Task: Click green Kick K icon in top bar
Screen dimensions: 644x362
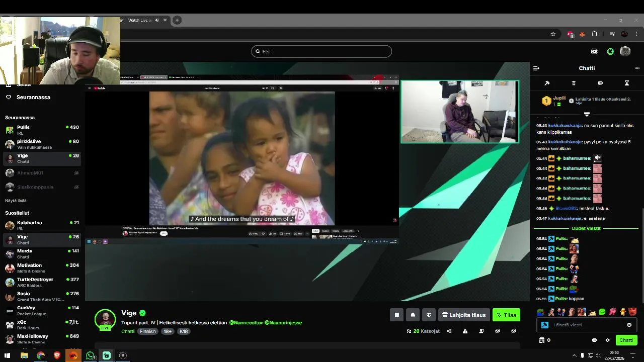Action: click(610, 51)
